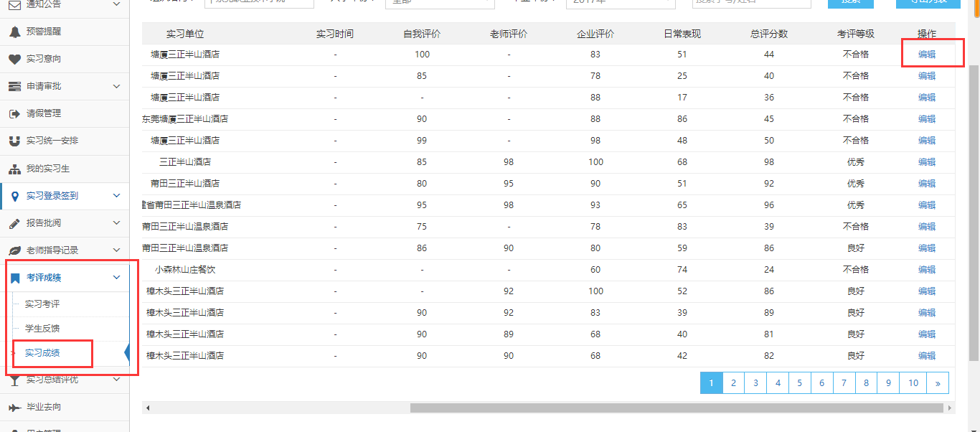
Task: Click the hierarchy icon for 我的实习生
Action: click(14, 169)
